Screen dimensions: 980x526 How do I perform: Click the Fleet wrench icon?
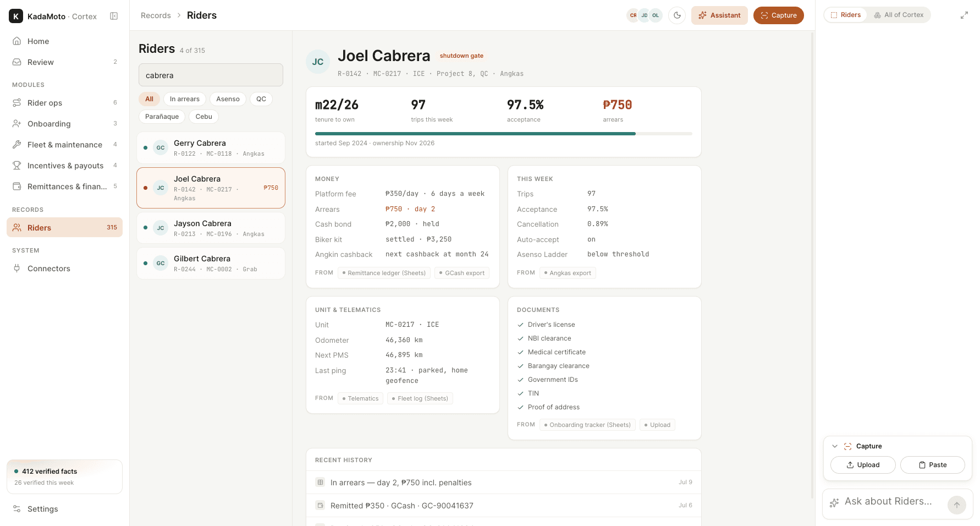point(17,145)
